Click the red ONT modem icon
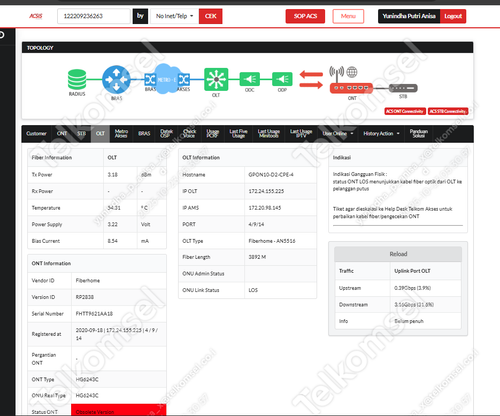This screenshot has width=500, height=416. (x=351, y=88)
